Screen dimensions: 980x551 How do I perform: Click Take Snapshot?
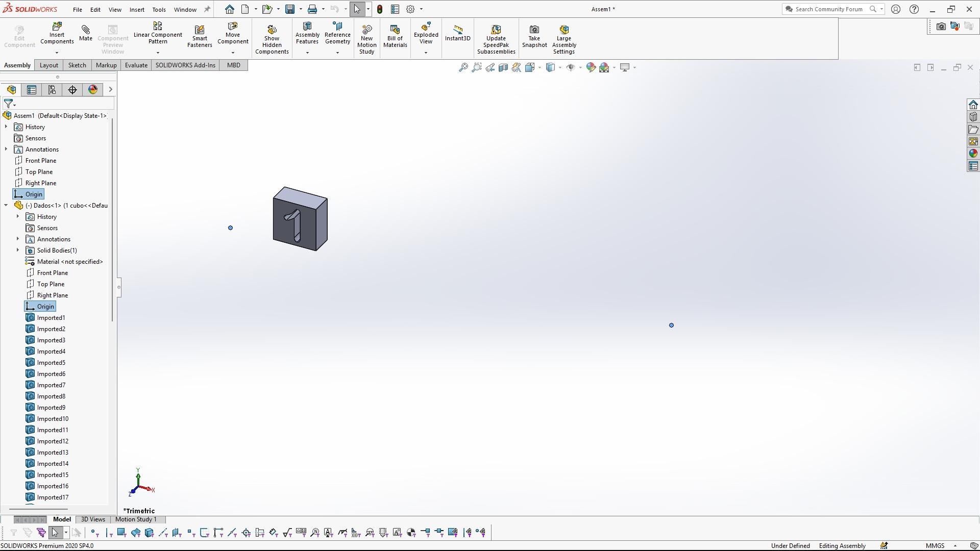[x=534, y=36]
